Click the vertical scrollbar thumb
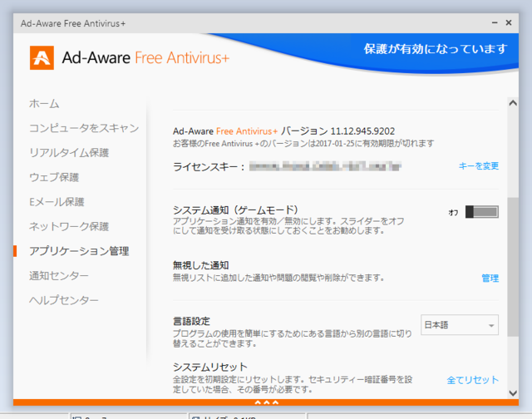 (513, 267)
